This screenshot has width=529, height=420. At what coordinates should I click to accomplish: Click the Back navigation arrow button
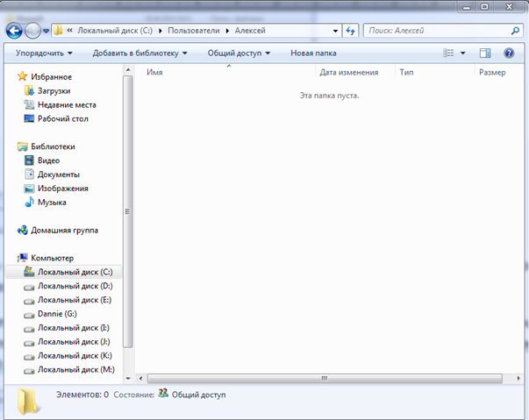tap(14, 31)
